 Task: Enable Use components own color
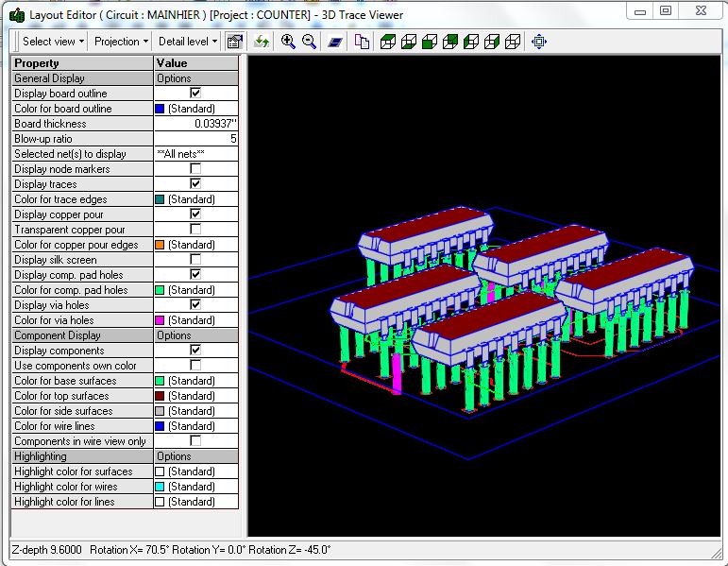tap(195, 366)
